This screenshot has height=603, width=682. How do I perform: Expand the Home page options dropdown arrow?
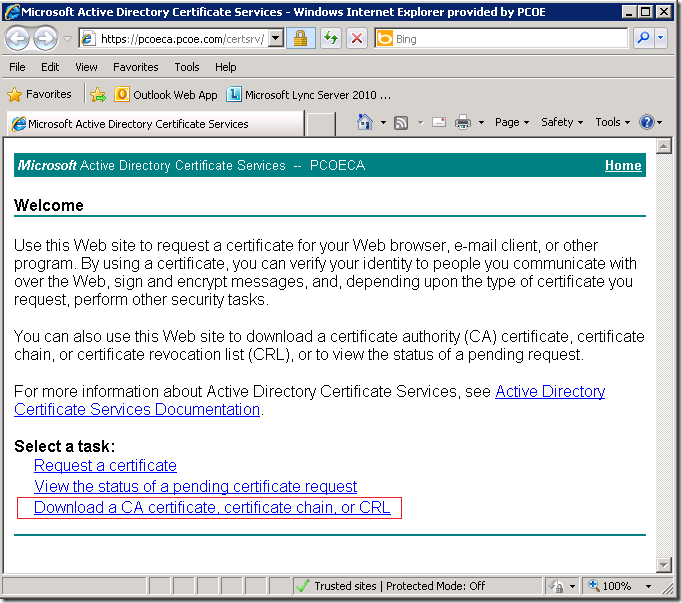(383, 123)
